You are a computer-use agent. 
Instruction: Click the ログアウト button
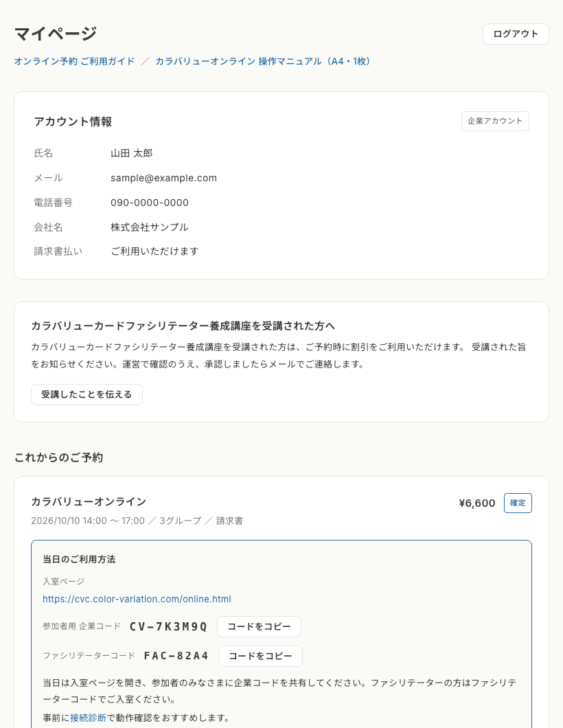tap(516, 34)
